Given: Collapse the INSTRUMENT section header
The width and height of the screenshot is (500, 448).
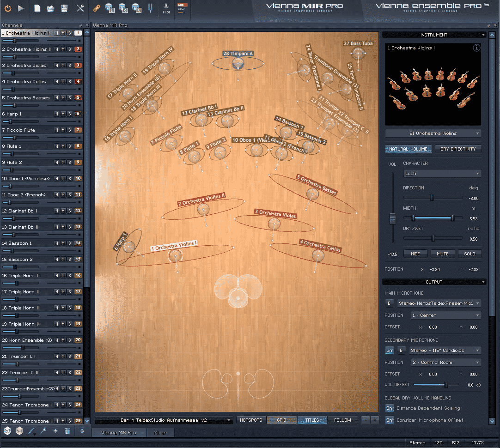Looking at the screenshot, I should point(433,35).
